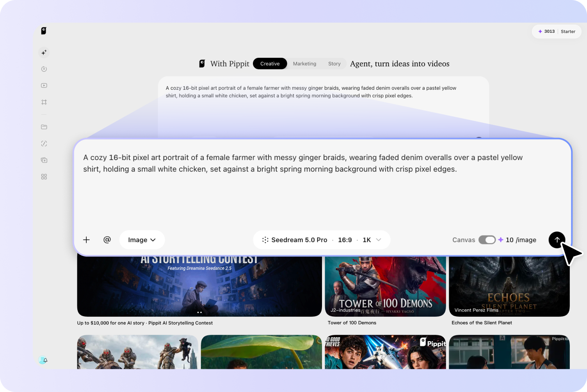
Task: Open the Tower of 100 Demons poster thumbnail
Action: click(386, 286)
